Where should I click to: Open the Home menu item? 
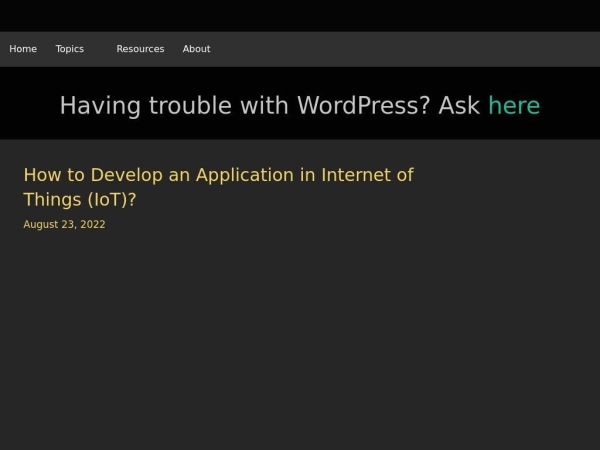pos(23,49)
